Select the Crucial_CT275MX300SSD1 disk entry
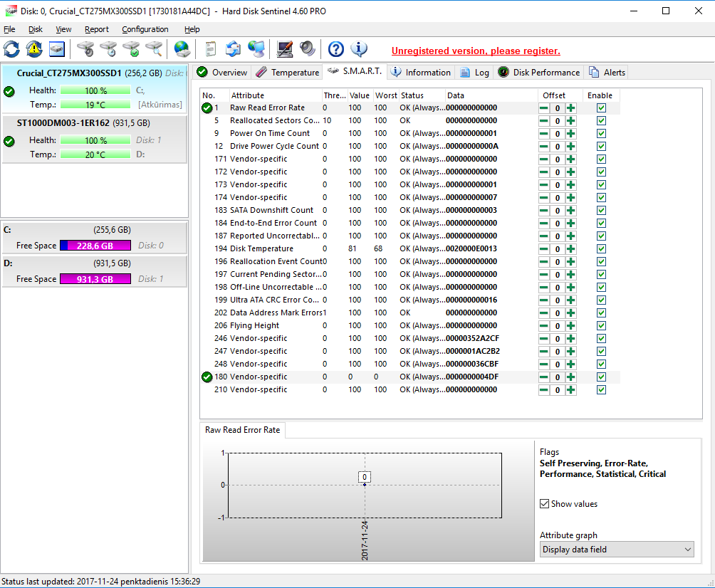Viewport: 715px width, 588px height. (95, 89)
